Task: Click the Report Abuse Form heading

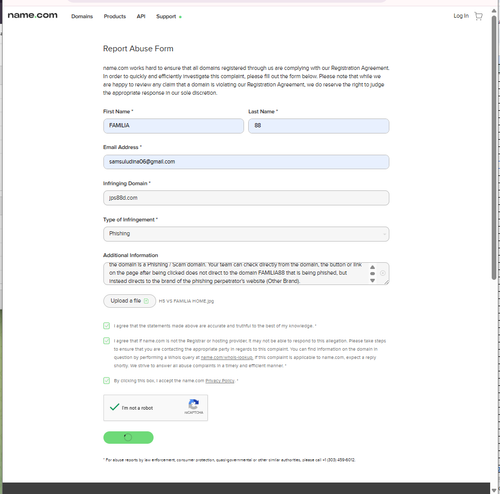Action: click(138, 49)
